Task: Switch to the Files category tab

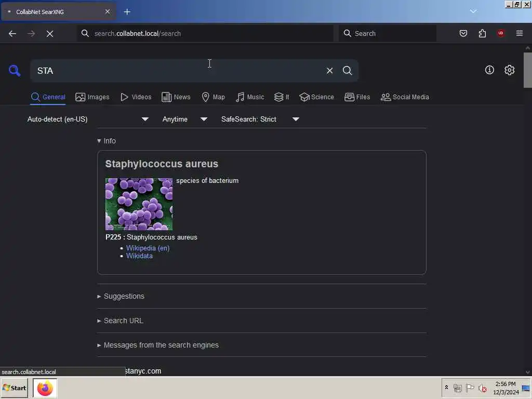Action: point(357,97)
